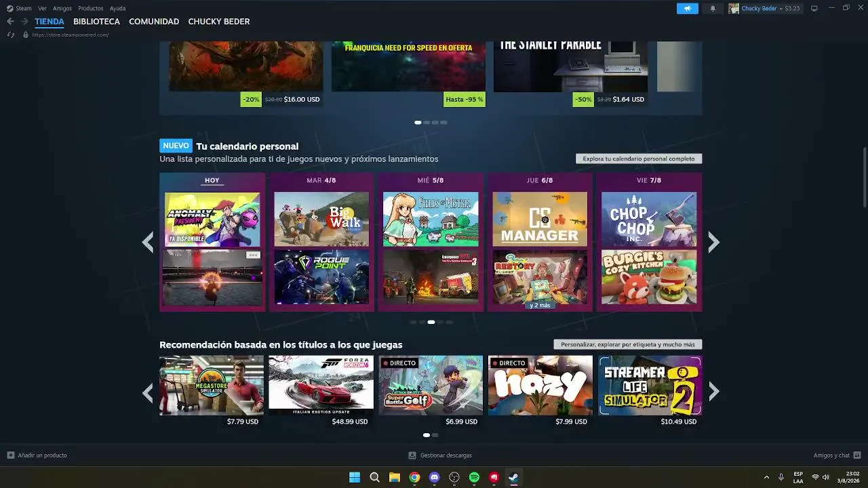The image size is (868, 488).
Task: Open 'Amigos y chat'
Action: pyautogui.click(x=831, y=455)
